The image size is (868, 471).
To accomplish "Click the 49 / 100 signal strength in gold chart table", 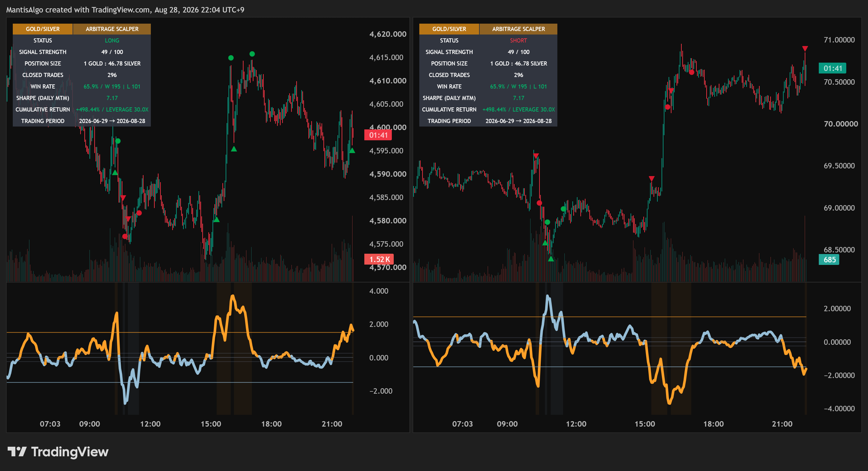I will pos(112,52).
